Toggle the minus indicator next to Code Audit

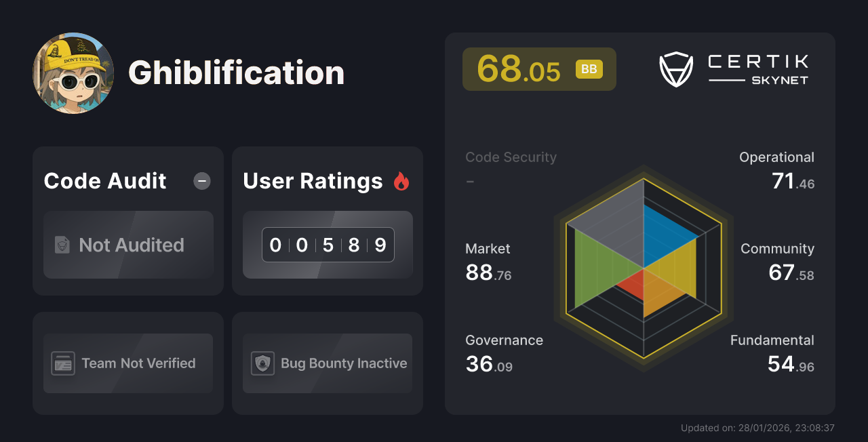click(x=201, y=181)
